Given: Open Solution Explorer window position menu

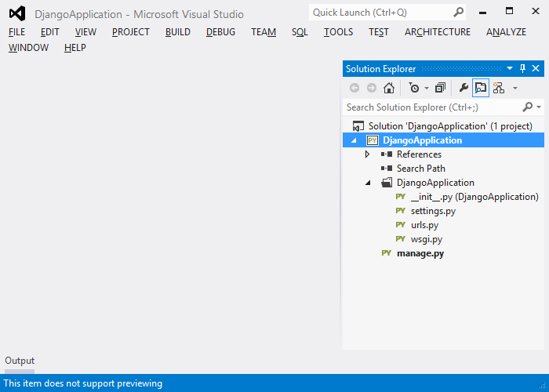Looking at the screenshot, I should [x=510, y=68].
